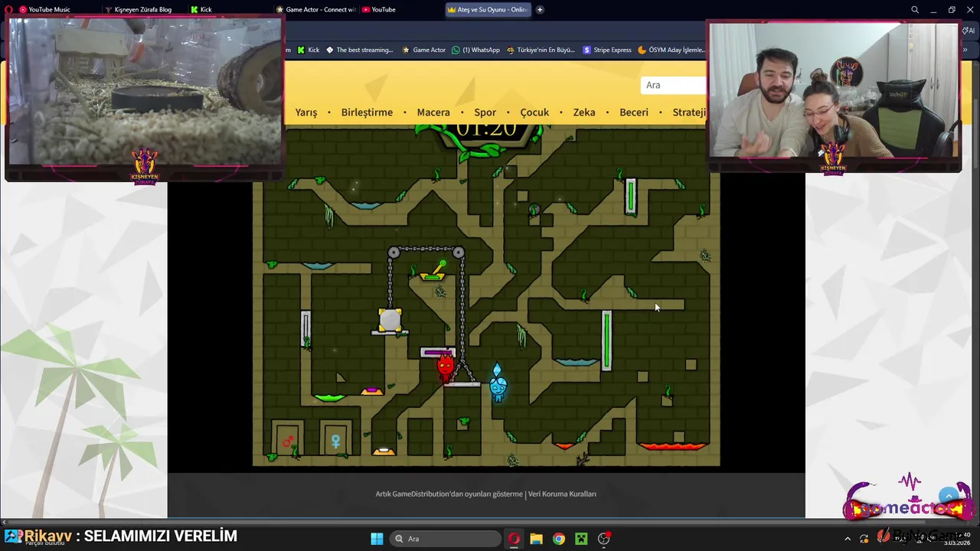Click the grey stone block on the platform
980x551 pixels.
pos(390,319)
